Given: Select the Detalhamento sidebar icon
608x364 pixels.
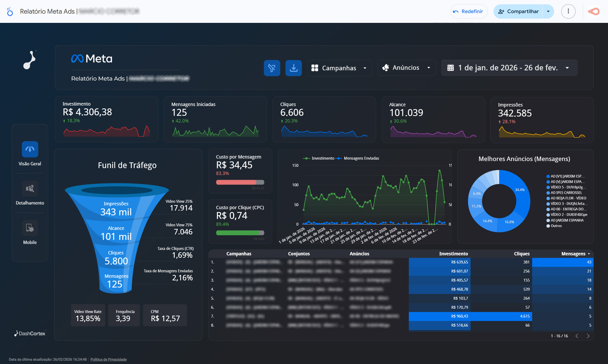Looking at the screenshot, I should click(30, 189).
